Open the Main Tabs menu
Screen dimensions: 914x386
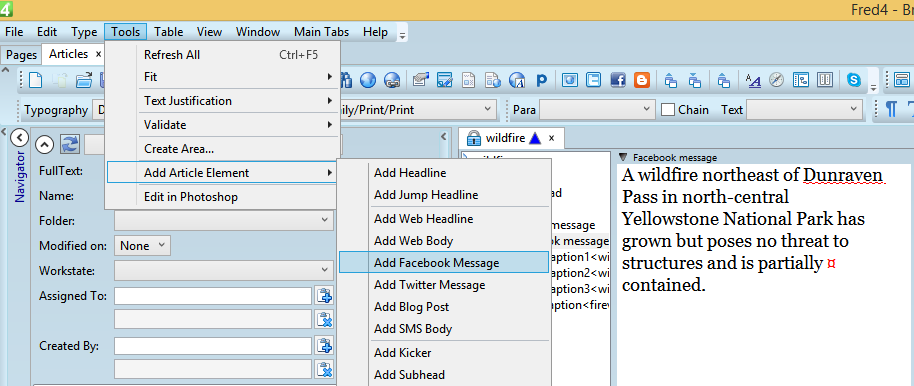[x=321, y=32]
